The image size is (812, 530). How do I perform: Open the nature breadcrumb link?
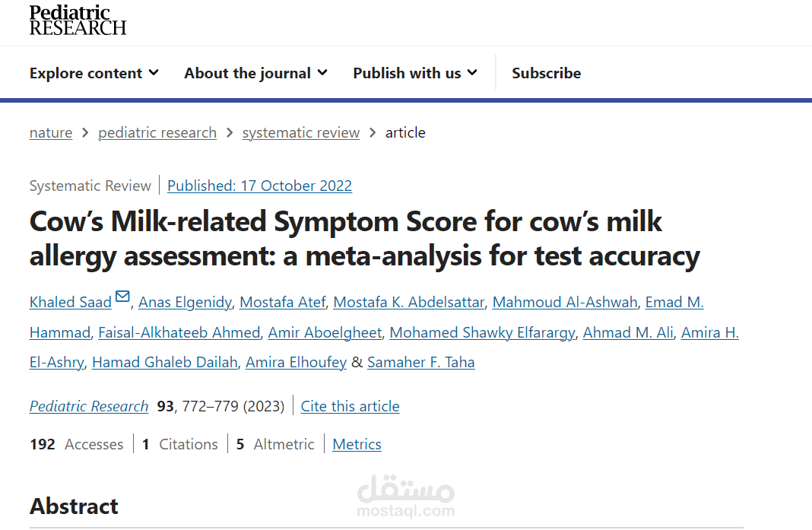(x=51, y=132)
